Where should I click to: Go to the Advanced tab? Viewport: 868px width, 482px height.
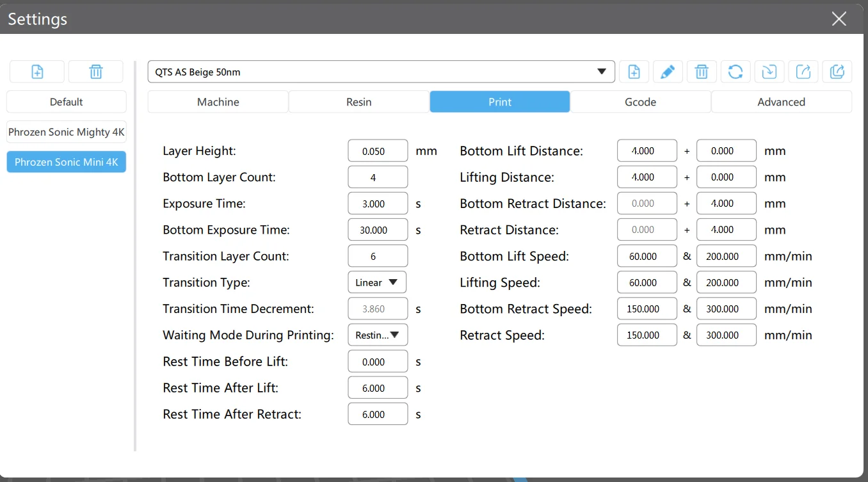click(781, 102)
